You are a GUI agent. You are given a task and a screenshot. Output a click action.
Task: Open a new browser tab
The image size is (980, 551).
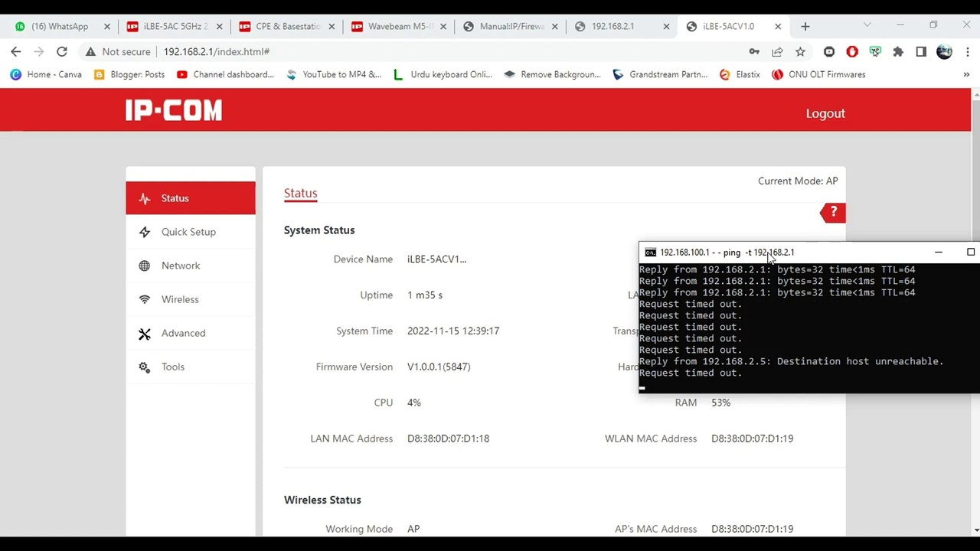(805, 26)
